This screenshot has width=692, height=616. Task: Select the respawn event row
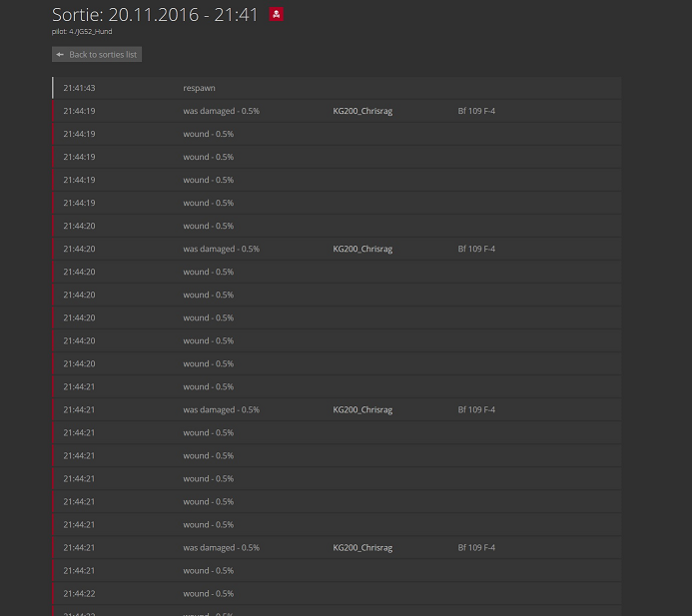click(x=338, y=88)
